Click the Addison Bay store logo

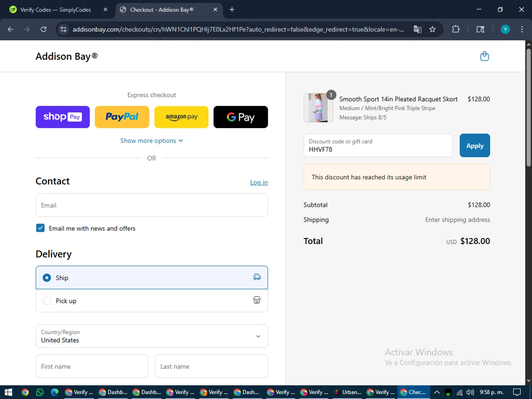[67, 56]
